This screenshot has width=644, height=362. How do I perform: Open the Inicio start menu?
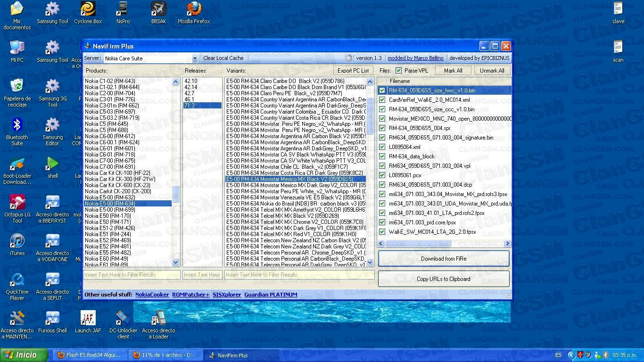pyautogui.click(x=24, y=355)
